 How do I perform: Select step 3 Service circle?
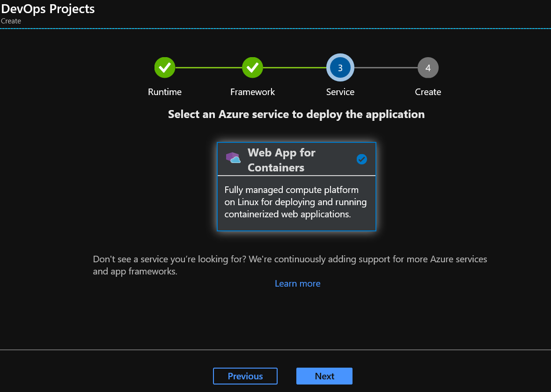pyautogui.click(x=340, y=67)
